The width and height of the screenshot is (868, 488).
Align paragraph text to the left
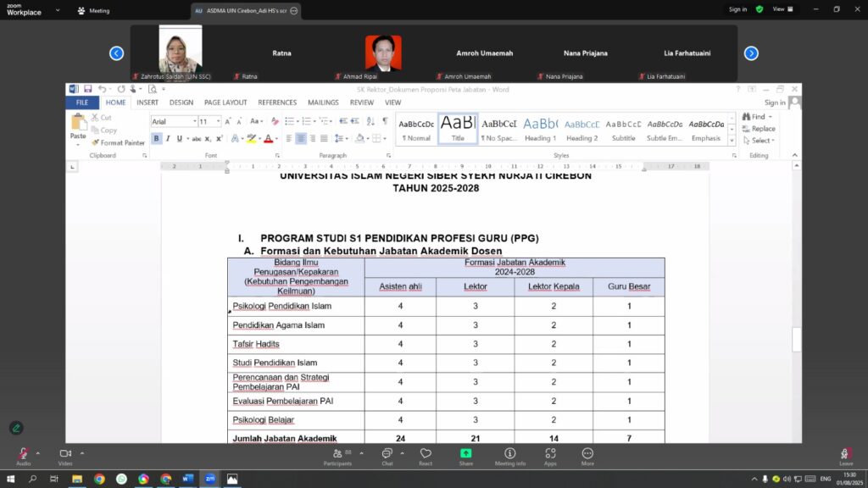pyautogui.click(x=289, y=139)
